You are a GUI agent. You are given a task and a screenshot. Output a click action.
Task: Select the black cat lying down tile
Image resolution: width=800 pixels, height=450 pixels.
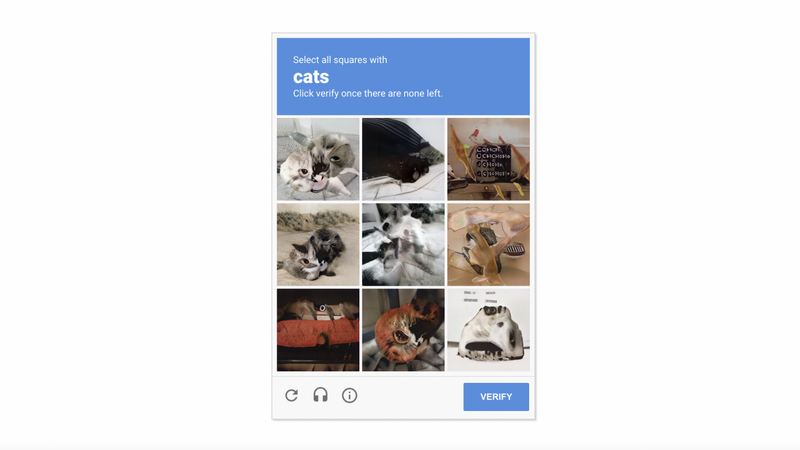click(403, 159)
